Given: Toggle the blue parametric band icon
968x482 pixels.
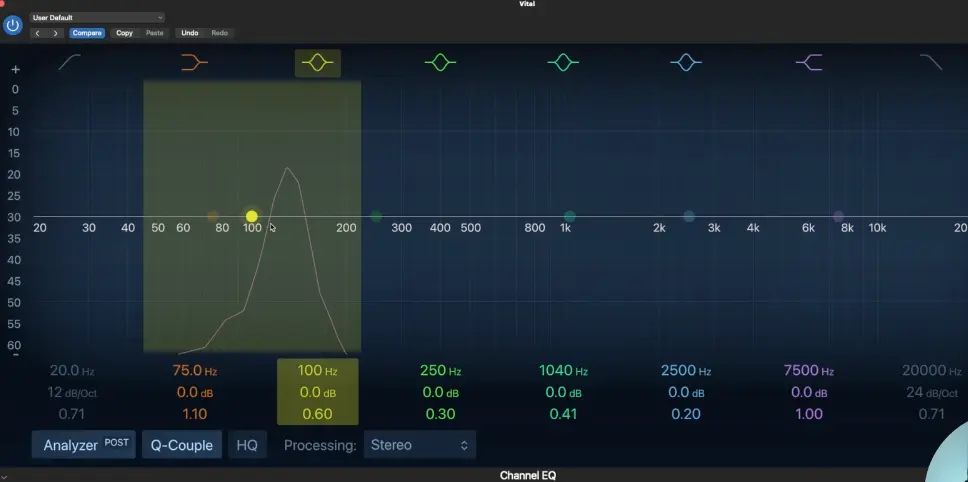Looking at the screenshot, I should click(686, 62).
